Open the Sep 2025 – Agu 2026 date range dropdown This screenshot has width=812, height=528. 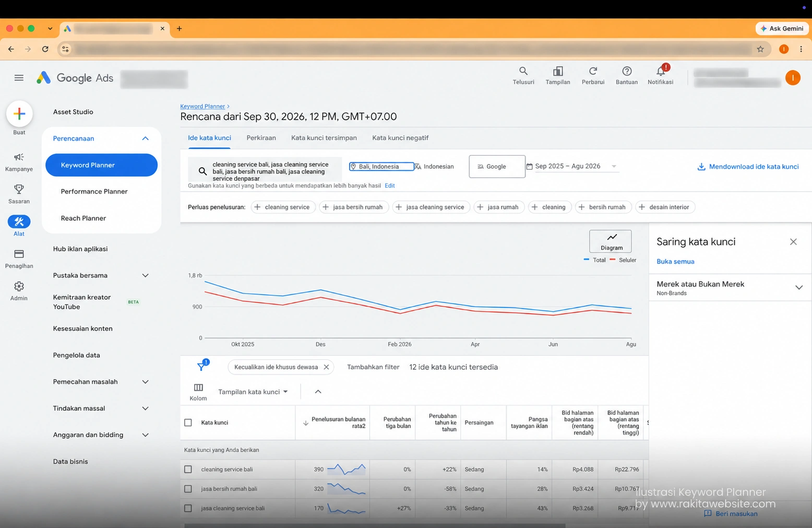(572, 166)
